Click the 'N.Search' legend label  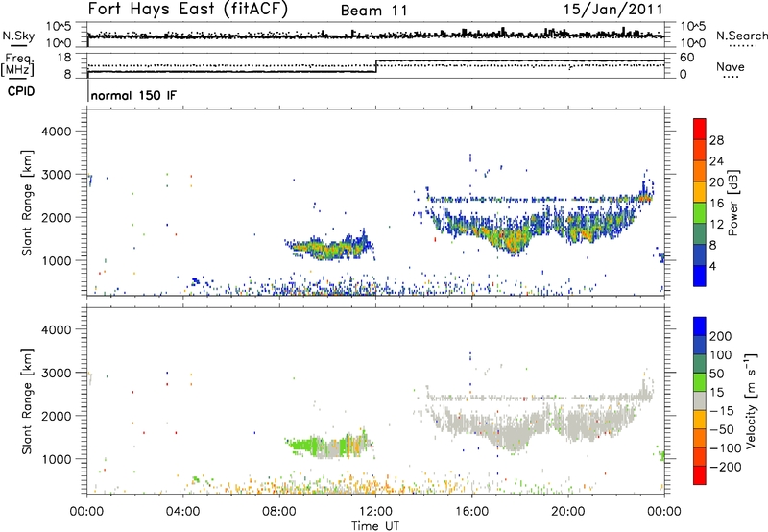pyautogui.click(x=741, y=36)
